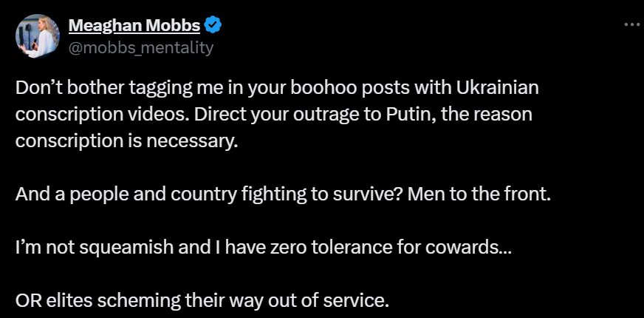
Task: Click the line "OR elites scheming their way"
Action: (x=201, y=302)
